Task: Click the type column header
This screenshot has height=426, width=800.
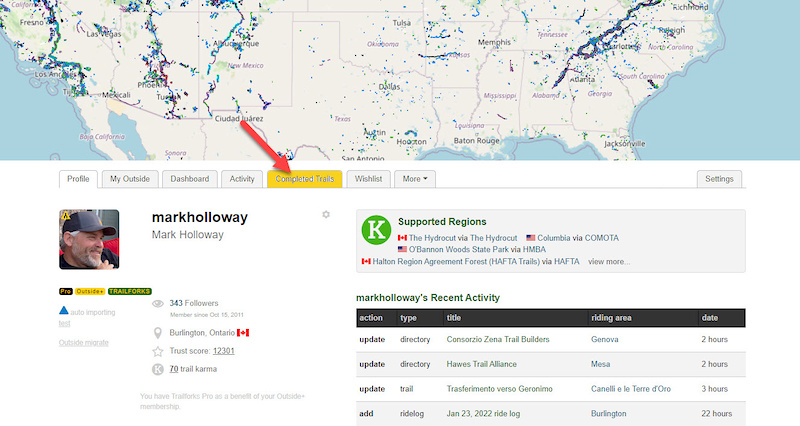Action: 408,318
